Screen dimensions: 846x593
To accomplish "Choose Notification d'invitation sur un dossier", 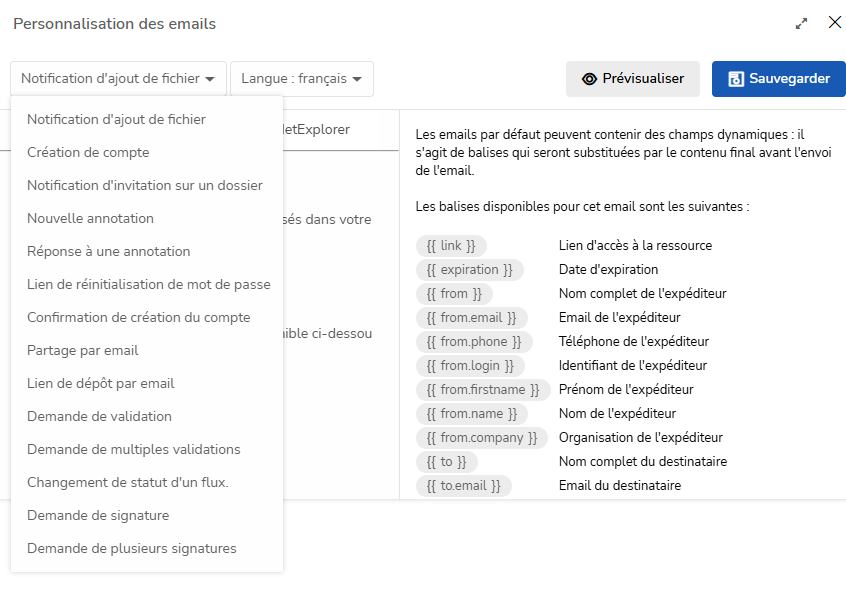I will pyautogui.click(x=145, y=186).
